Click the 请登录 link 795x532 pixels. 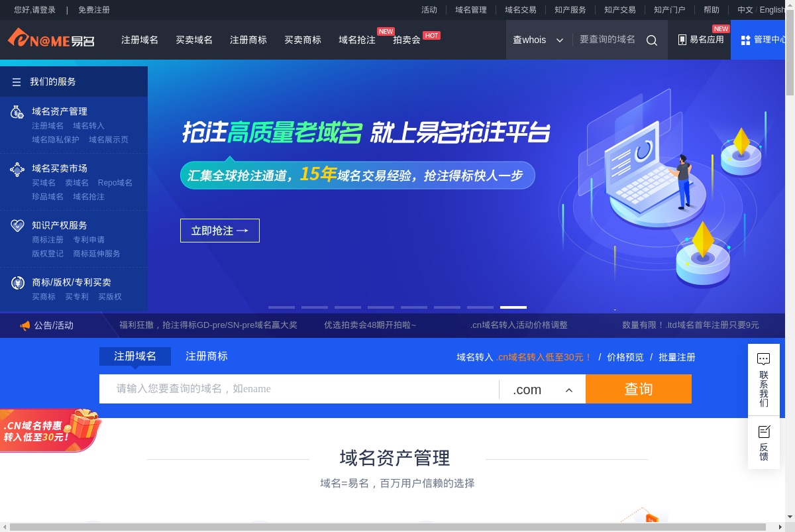click(44, 10)
